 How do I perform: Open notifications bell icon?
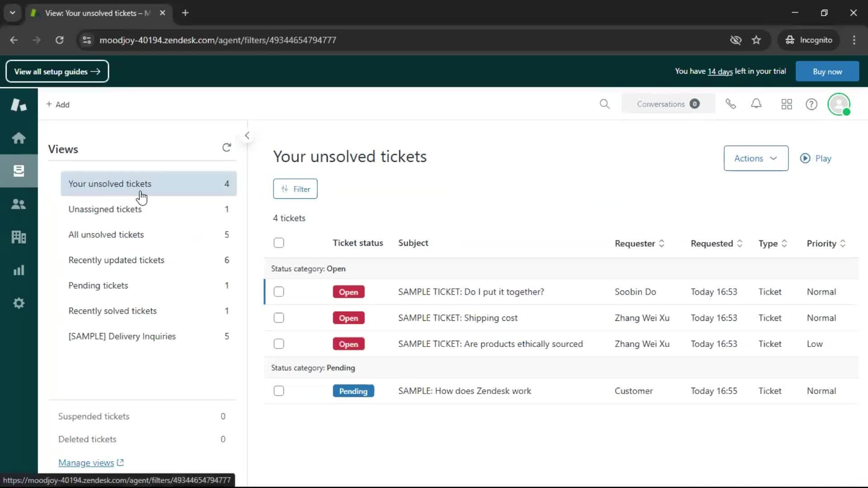[x=756, y=104]
